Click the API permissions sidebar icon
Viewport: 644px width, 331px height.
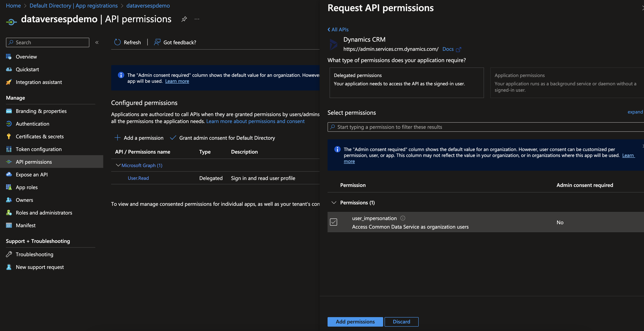tap(9, 162)
